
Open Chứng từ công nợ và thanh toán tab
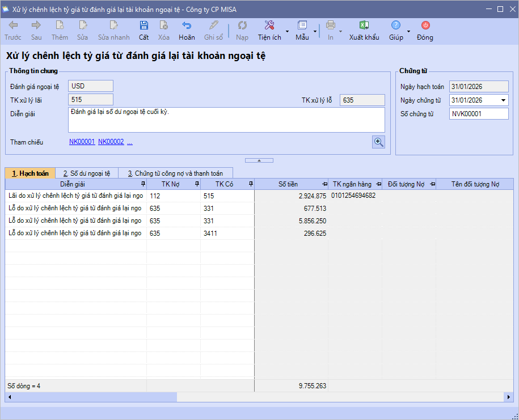pyautogui.click(x=175, y=173)
